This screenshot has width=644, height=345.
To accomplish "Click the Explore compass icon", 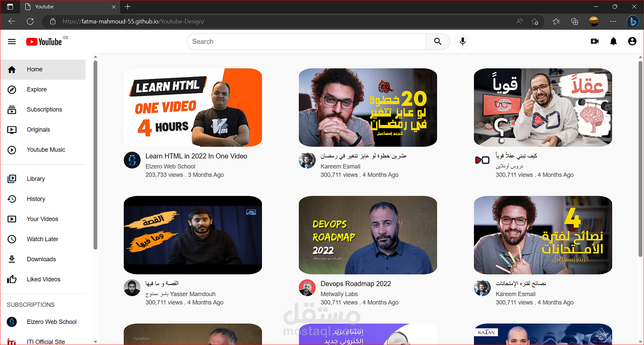I will click(12, 89).
